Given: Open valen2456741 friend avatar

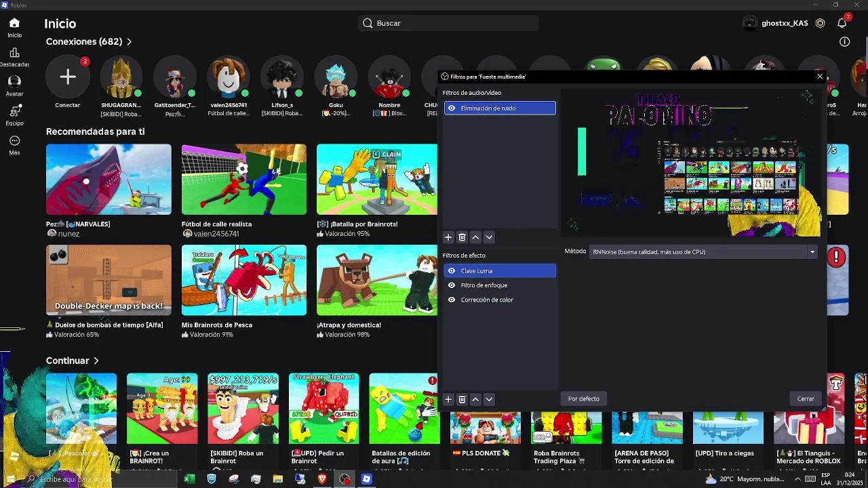Looking at the screenshot, I should (229, 77).
